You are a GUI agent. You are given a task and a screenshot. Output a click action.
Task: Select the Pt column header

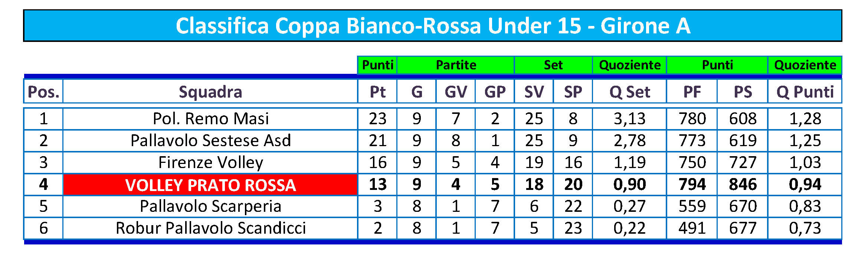click(x=377, y=91)
